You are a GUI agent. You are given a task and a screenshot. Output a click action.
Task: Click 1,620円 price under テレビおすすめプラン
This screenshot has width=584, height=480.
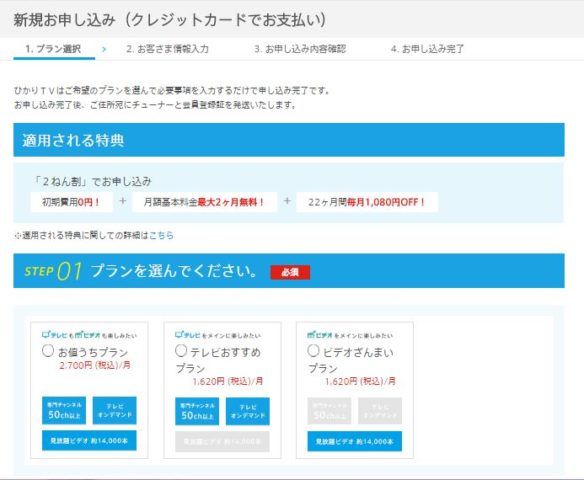[x=228, y=381]
